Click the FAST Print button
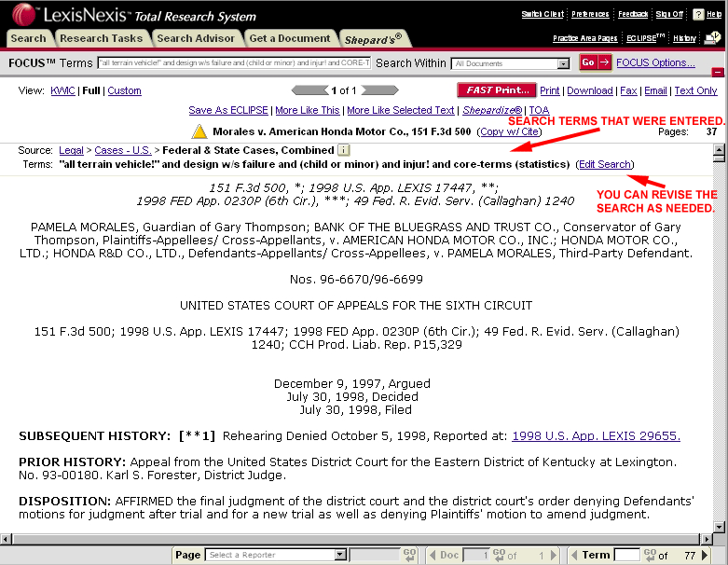Screen dimensions: 728x565 click(496, 90)
